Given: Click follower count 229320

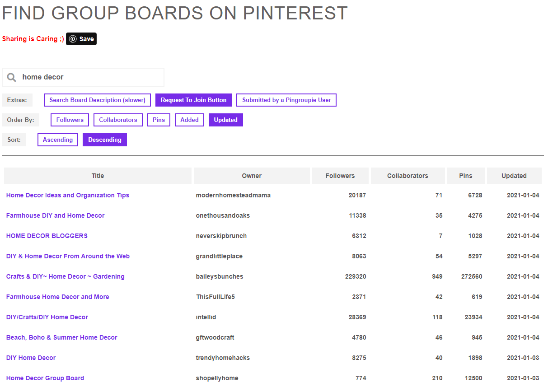Looking at the screenshot, I should 356,277.
